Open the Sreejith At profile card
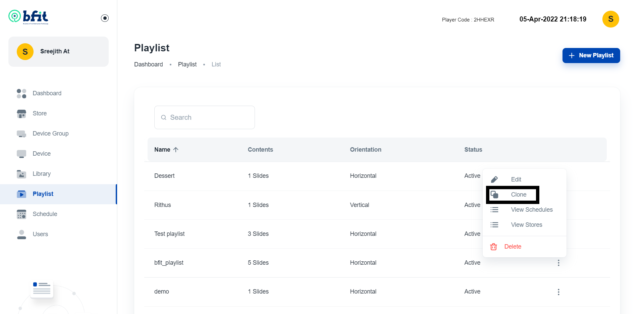The height and width of the screenshot is (314, 644). click(58, 51)
